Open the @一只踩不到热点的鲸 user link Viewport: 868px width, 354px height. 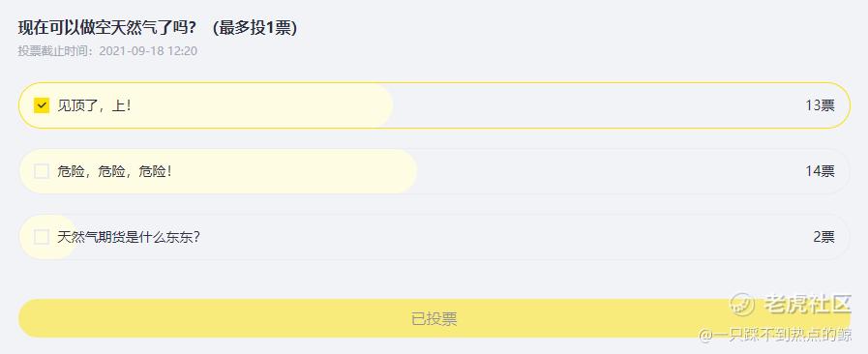775,335
